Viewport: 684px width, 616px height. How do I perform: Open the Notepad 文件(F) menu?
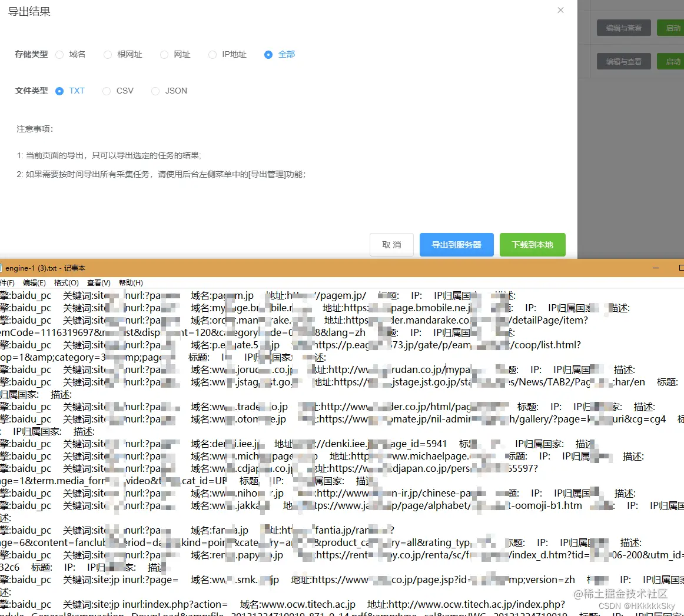point(7,283)
